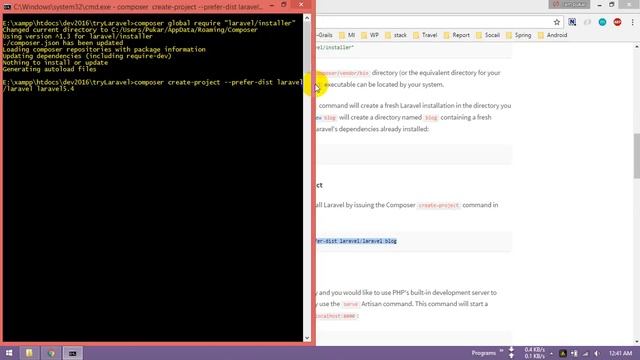This screenshot has width=640, height=360.
Task: Open File Explorer from the taskbar
Action: (x=29, y=353)
